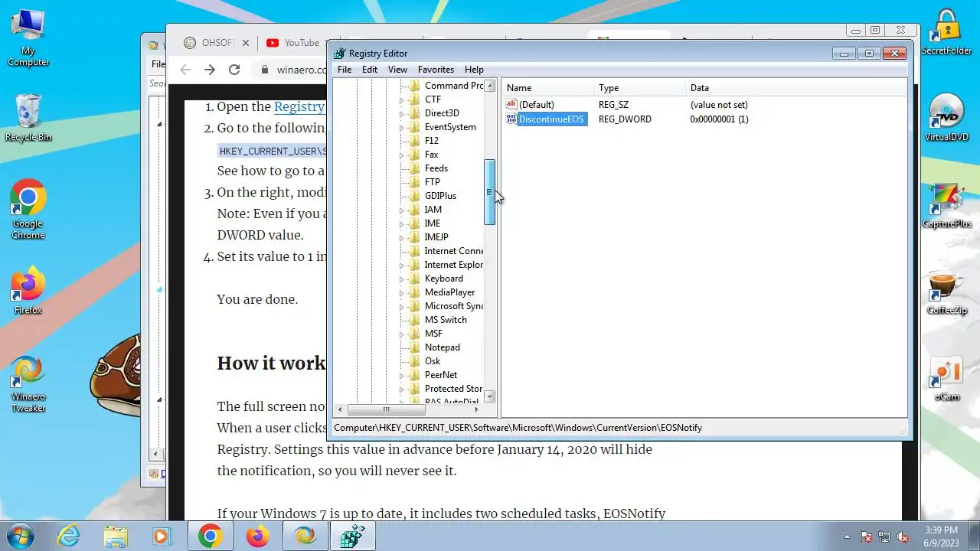Expand the MSF registry key
This screenshot has height=551, width=980.
[x=401, y=334]
